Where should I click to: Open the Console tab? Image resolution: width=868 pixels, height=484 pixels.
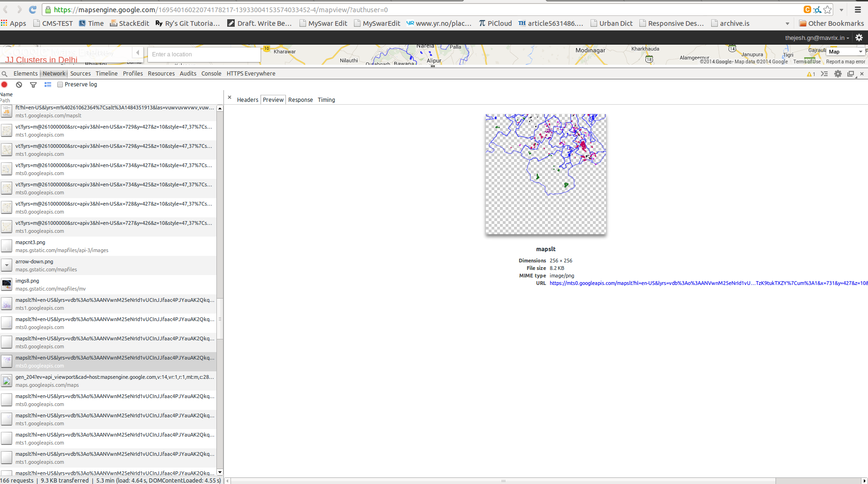coord(211,74)
